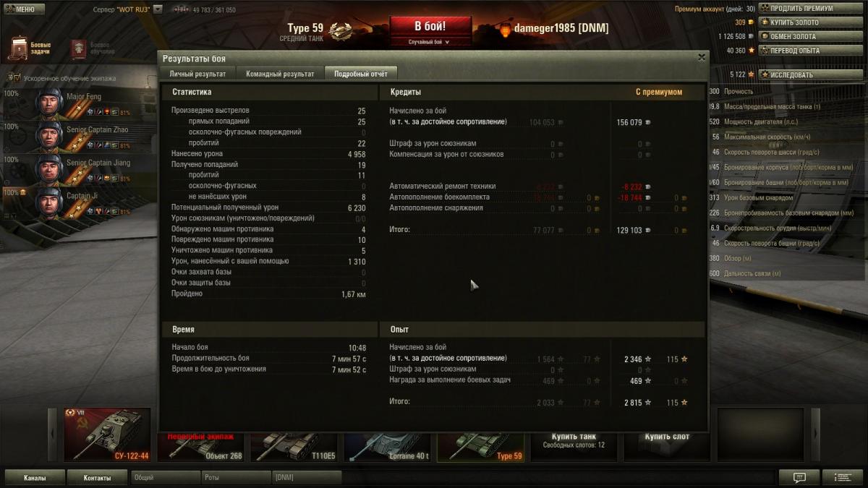
Task: Click the Продолжительность боя value 7 мин 57 с
Action: click(x=349, y=359)
